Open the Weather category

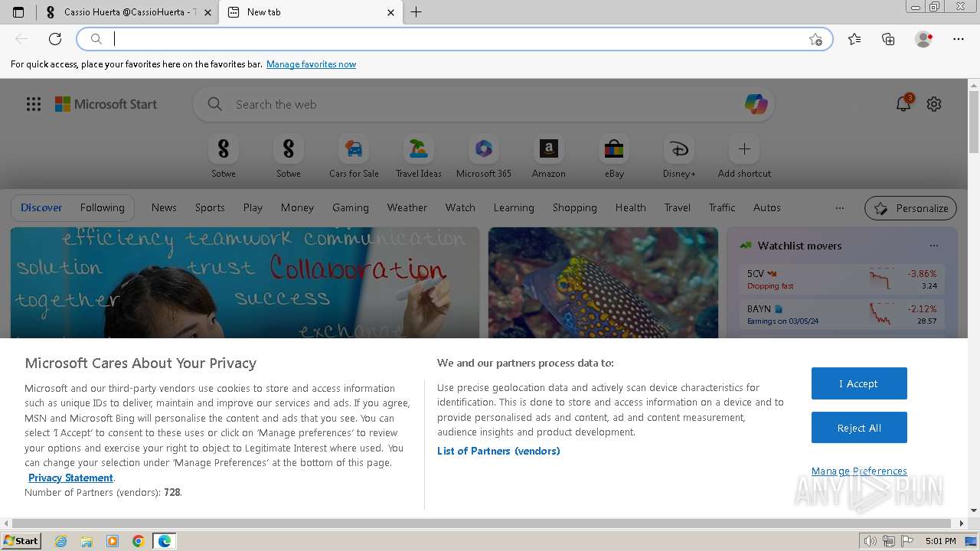(x=407, y=207)
